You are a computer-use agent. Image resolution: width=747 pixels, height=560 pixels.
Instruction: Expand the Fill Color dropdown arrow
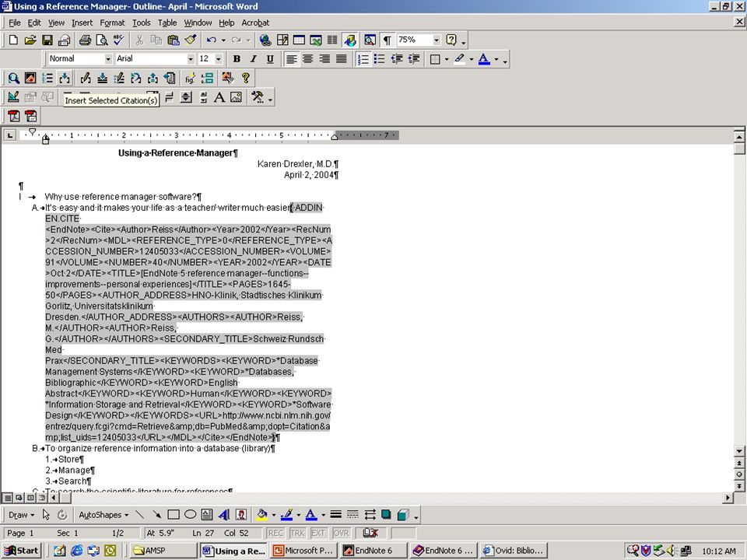pos(273,515)
